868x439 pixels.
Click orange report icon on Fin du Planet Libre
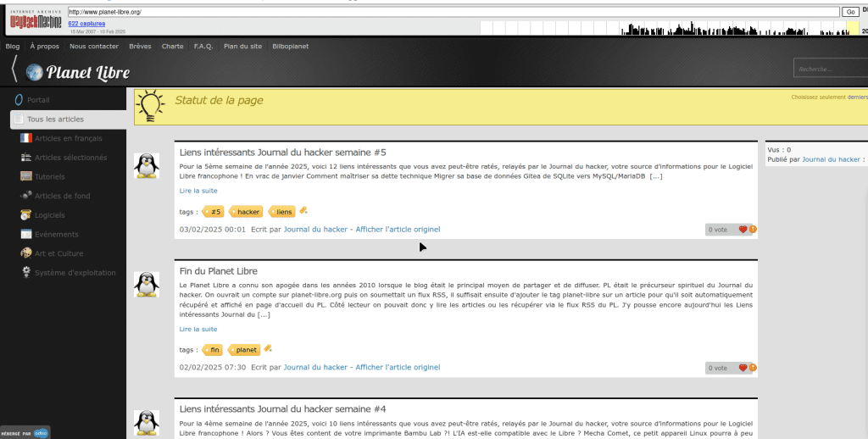click(x=753, y=368)
